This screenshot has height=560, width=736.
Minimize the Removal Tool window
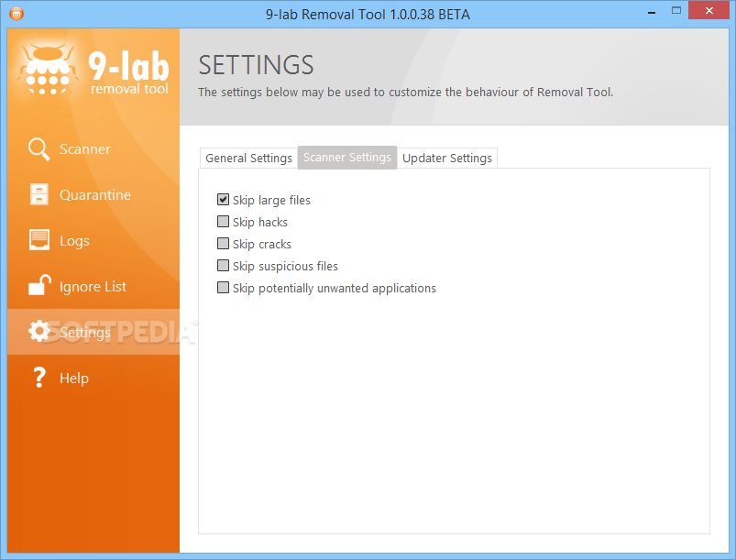tap(652, 13)
